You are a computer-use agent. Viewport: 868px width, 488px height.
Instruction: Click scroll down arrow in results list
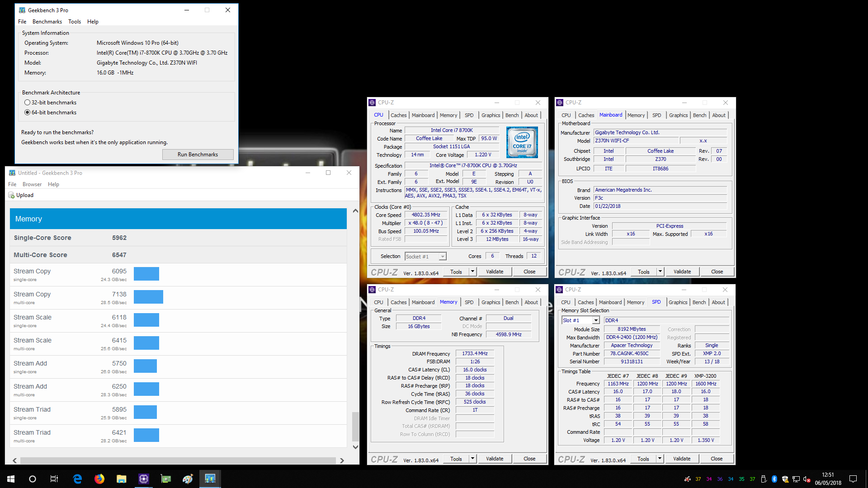click(355, 447)
